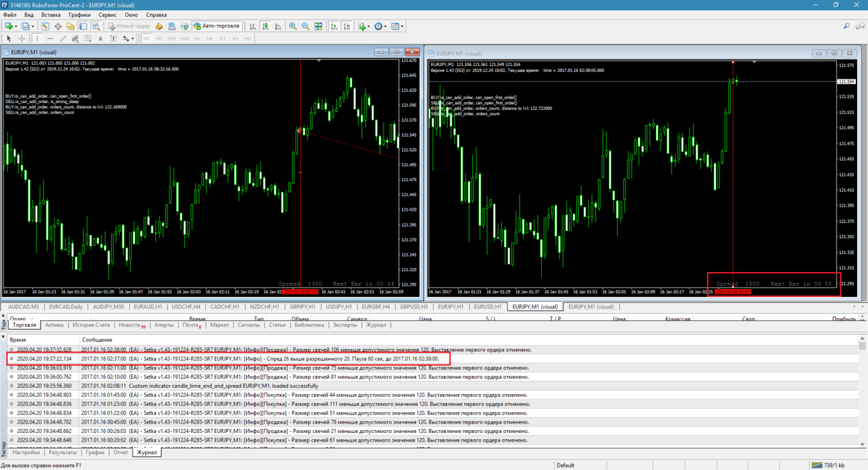Image resolution: width=868 pixels, height=470 pixels.
Task: Select log row about Спред 26
Action: pyautogui.click(x=433, y=359)
